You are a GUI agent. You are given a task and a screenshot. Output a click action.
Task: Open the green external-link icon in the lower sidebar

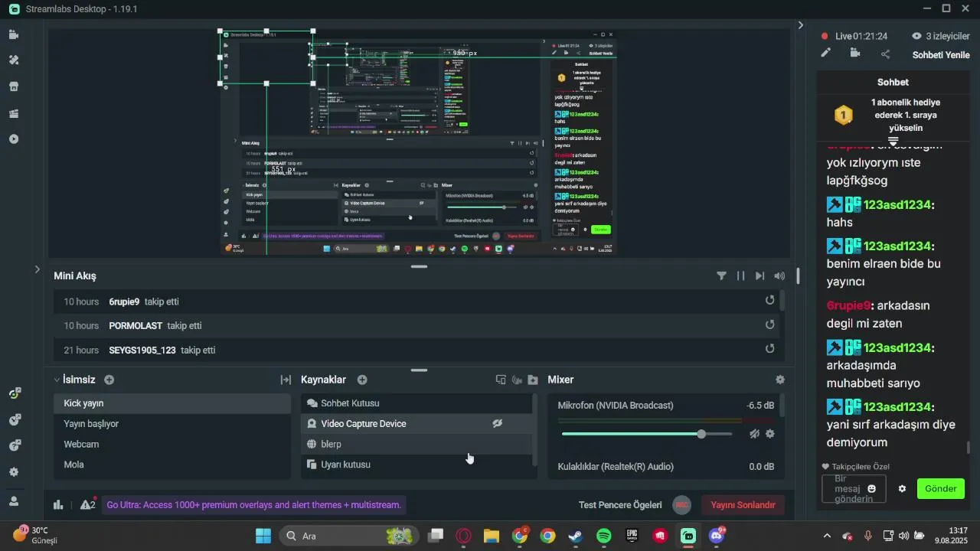click(15, 393)
